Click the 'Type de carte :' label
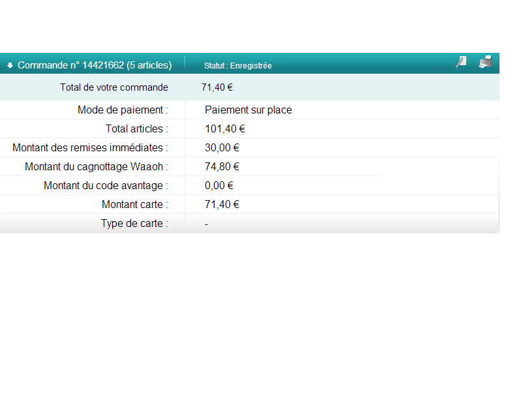506x420 pixels. click(134, 224)
